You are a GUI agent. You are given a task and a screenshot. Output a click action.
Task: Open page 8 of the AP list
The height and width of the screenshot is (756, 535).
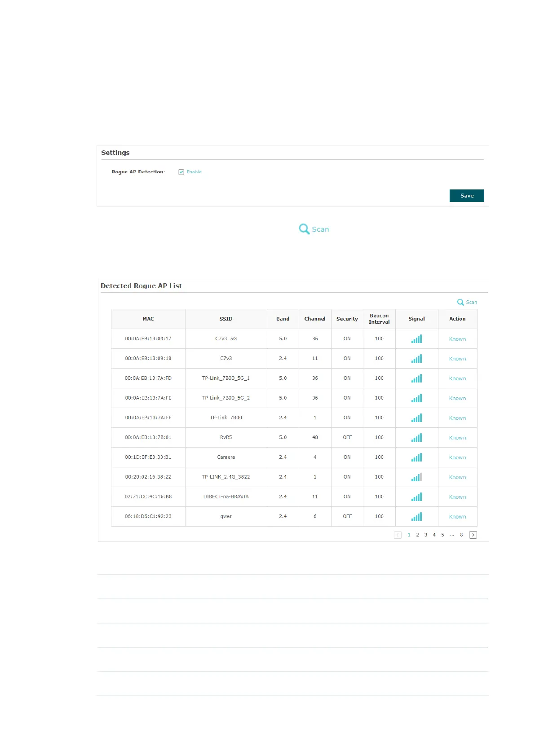(461, 535)
